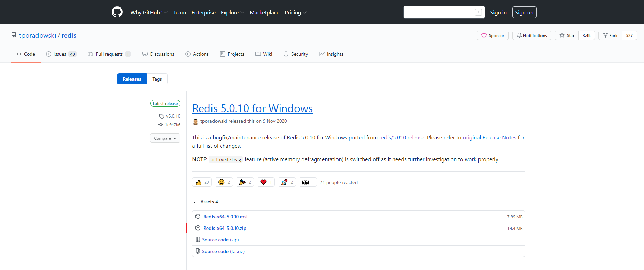
Task: Open the Discussions tab
Action: point(158,54)
